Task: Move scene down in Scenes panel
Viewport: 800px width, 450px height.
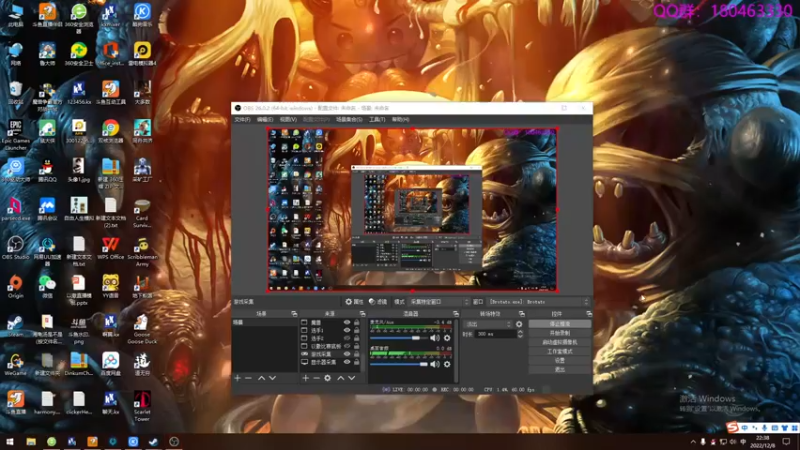Action: tap(272, 378)
